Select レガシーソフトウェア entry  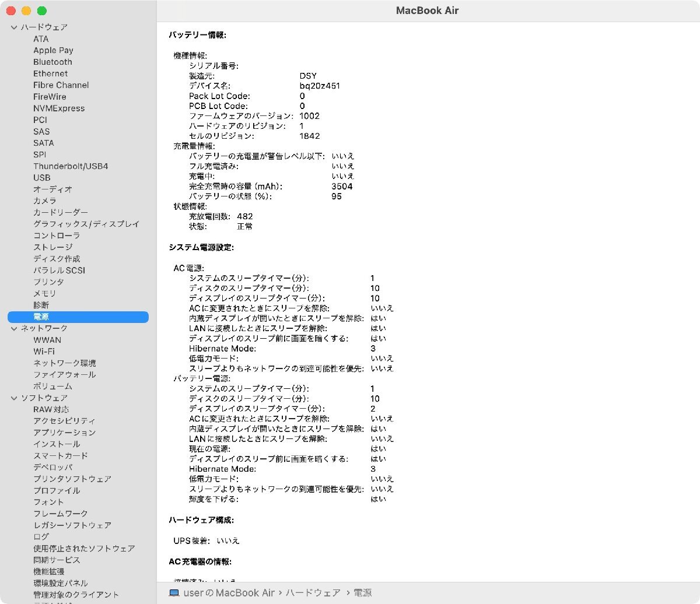coord(72,525)
